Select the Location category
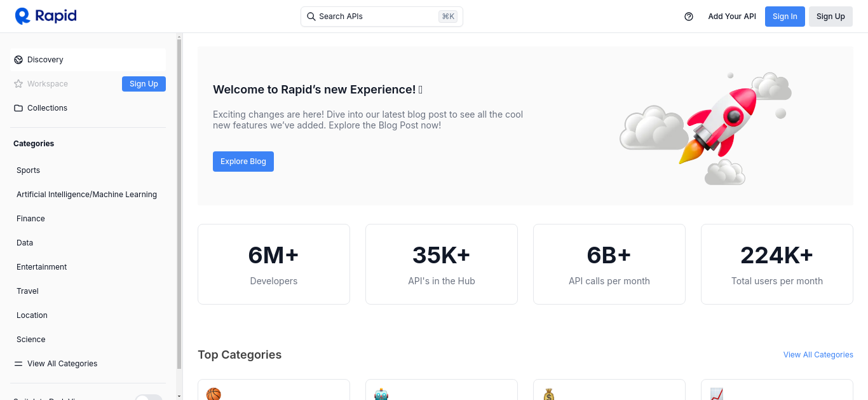Image resolution: width=868 pixels, height=400 pixels. 32,315
